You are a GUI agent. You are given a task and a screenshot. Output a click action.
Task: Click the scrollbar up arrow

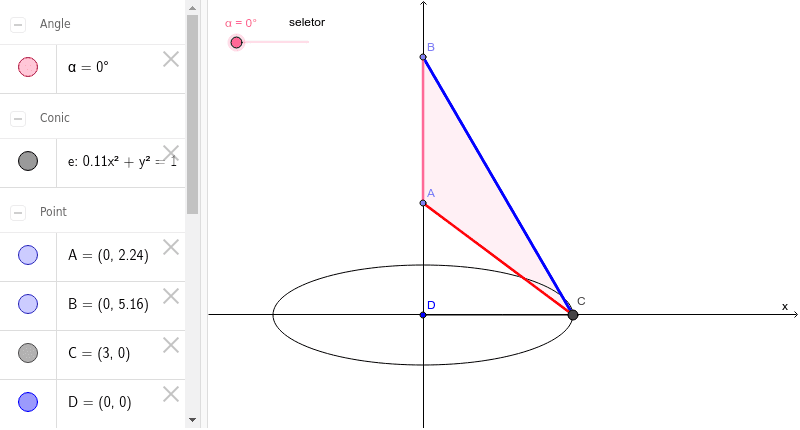click(x=192, y=8)
